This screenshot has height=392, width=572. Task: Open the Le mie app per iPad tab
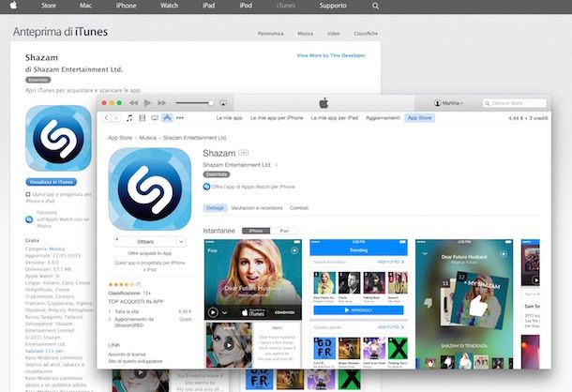(334, 118)
